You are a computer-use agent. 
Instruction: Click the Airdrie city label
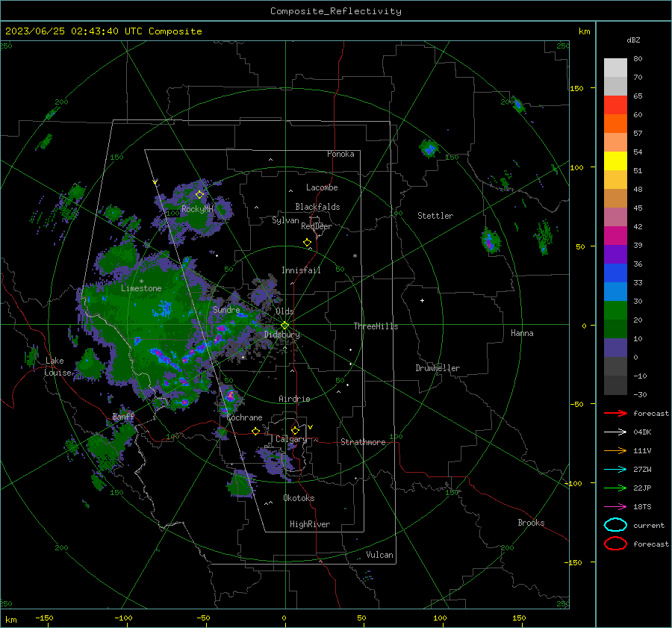pyautogui.click(x=294, y=399)
